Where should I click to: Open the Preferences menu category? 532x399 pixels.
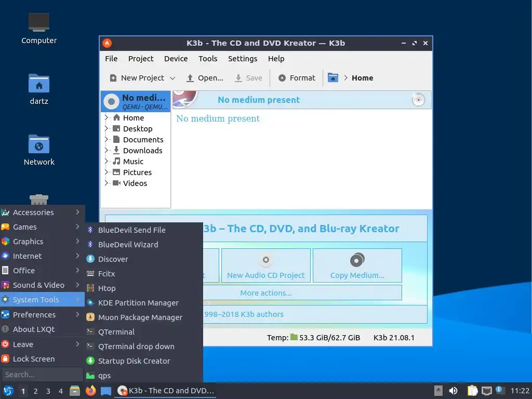(x=42, y=314)
